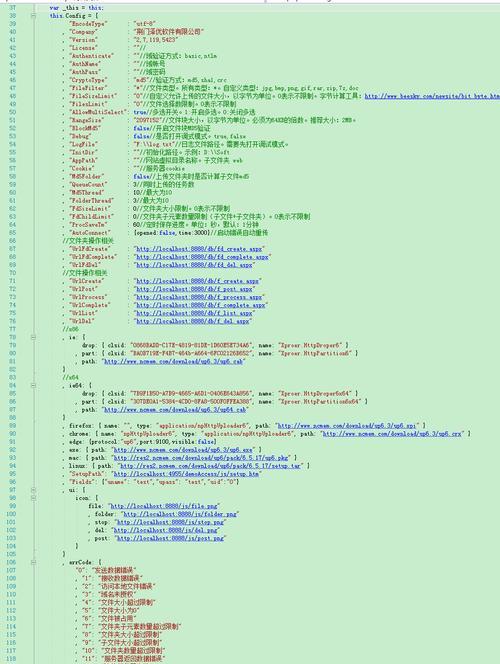Viewport: 500px width, 664px height.
Task: Open the up64.cab download link
Action: coord(175,410)
